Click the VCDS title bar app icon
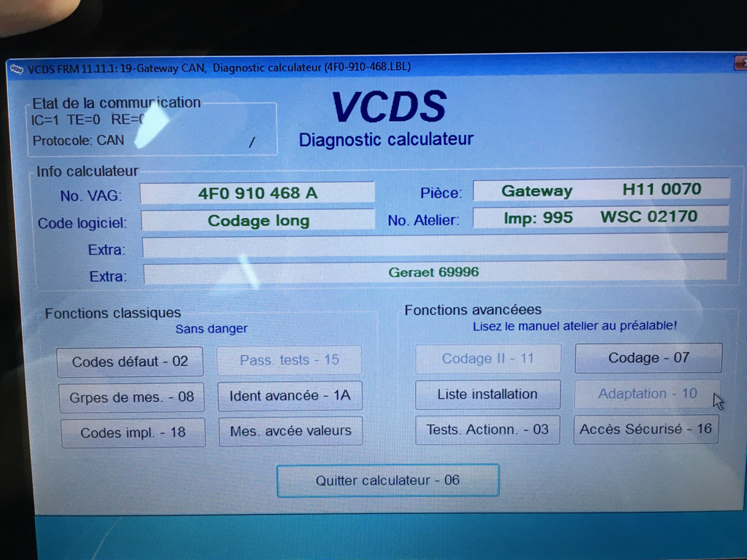747x560 pixels. coord(17,69)
